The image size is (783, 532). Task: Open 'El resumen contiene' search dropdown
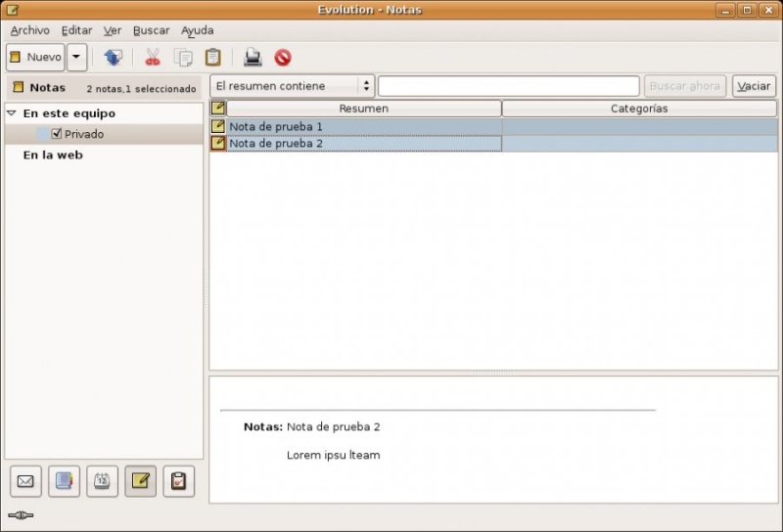tap(293, 86)
